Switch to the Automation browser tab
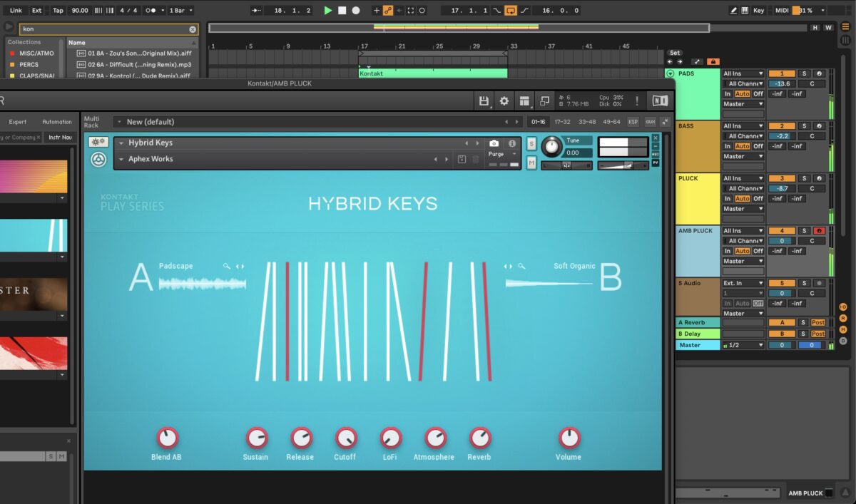Screen dimensions: 856x504 [57, 122]
